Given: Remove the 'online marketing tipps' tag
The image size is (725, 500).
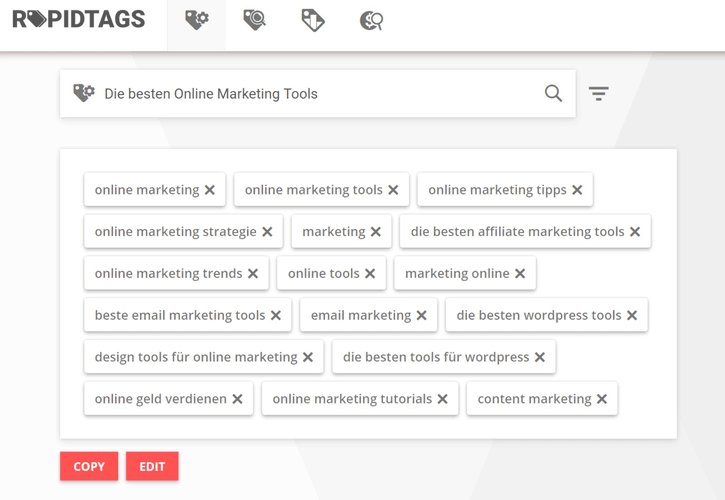Looking at the screenshot, I should click(x=577, y=190).
